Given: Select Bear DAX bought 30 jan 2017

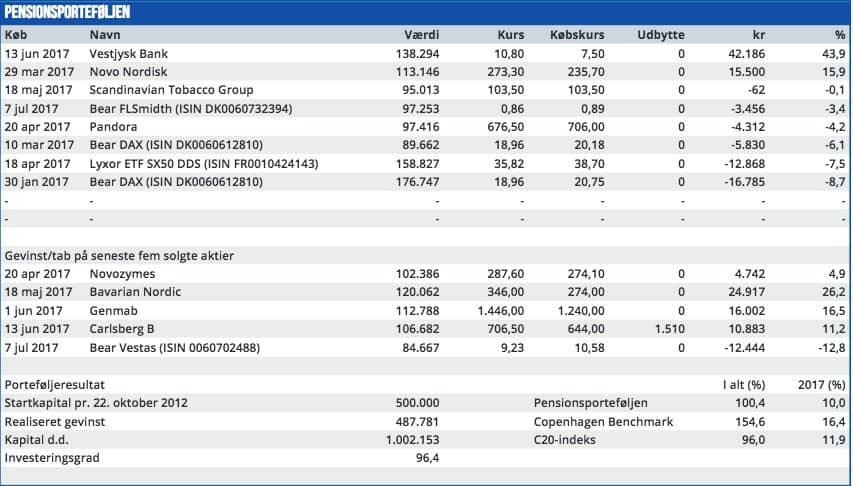Looking at the screenshot, I should point(176,181).
